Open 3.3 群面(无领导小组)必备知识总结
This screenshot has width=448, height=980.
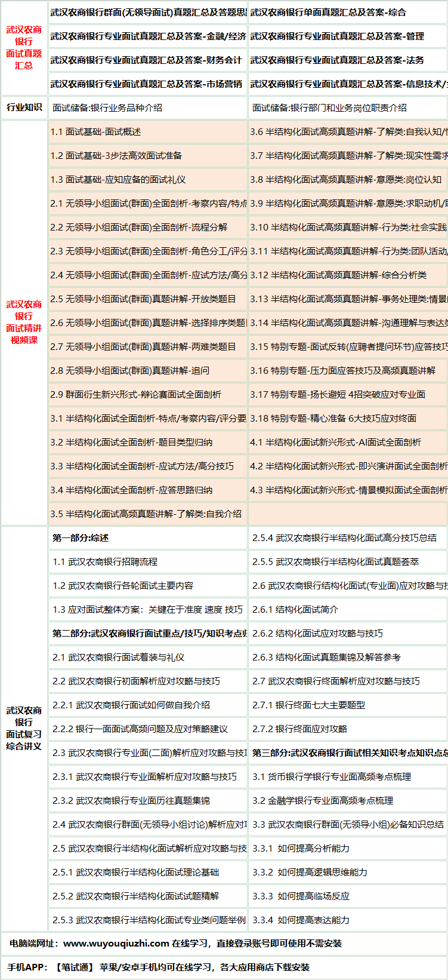click(348, 825)
